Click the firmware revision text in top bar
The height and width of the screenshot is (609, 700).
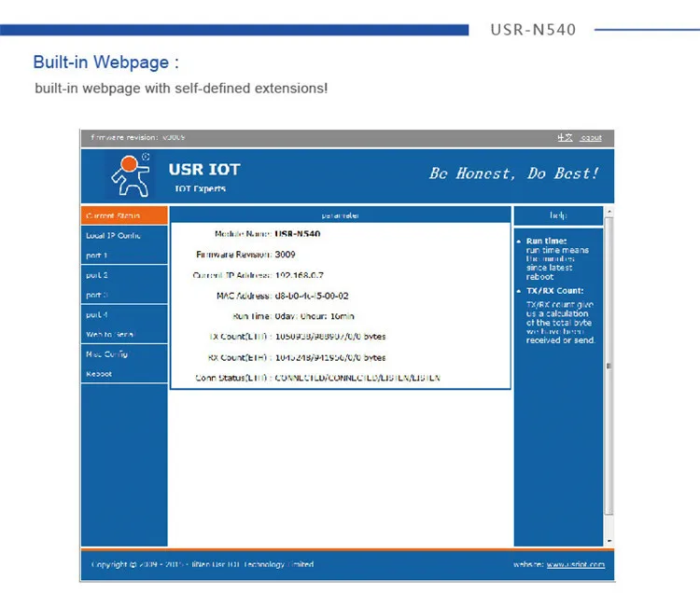pos(138,137)
